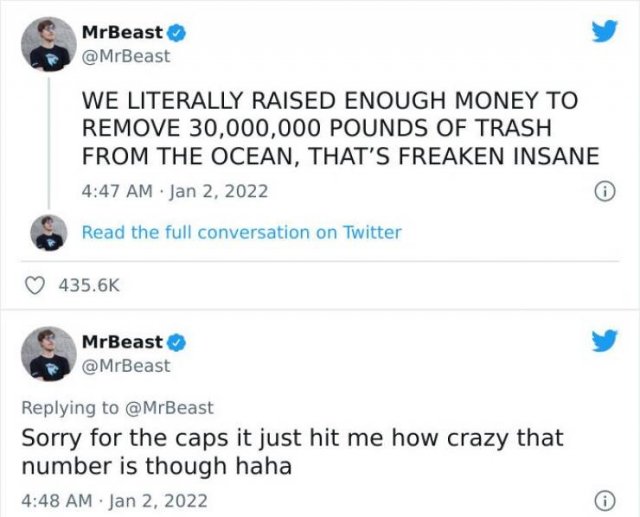Like the tweet with the heart icon
The height and width of the screenshot is (517, 640).
point(35,285)
